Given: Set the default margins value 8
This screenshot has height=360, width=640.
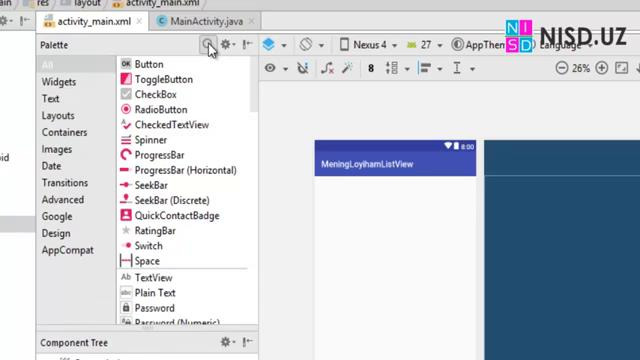Looking at the screenshot, I should coord(371,68).
